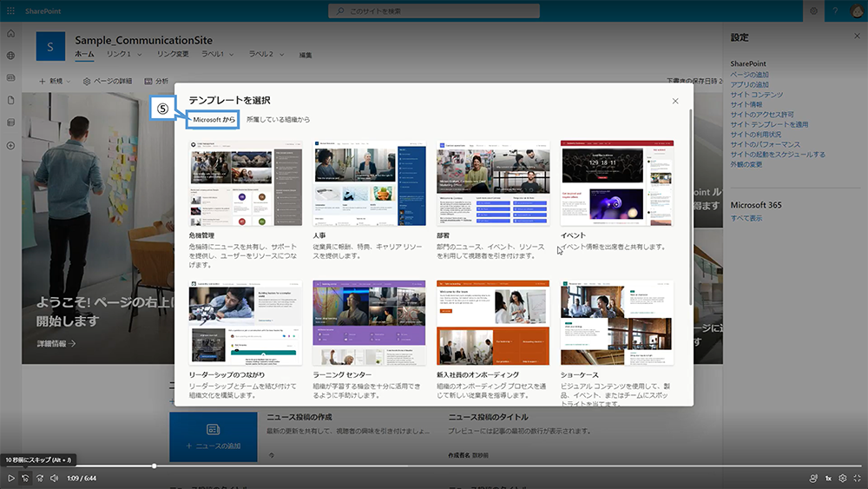
Task: Click the site search box
Action: [x=434, y=10]
